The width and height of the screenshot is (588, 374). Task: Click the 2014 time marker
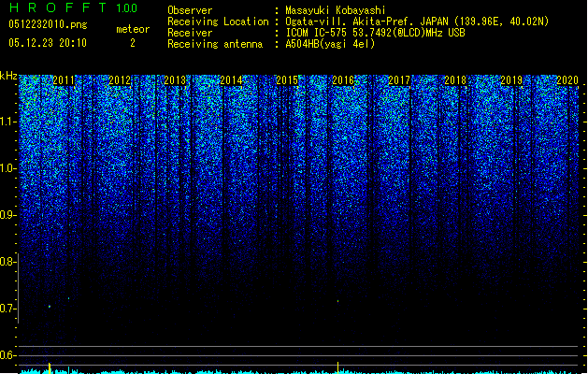(x=231, y=80)
